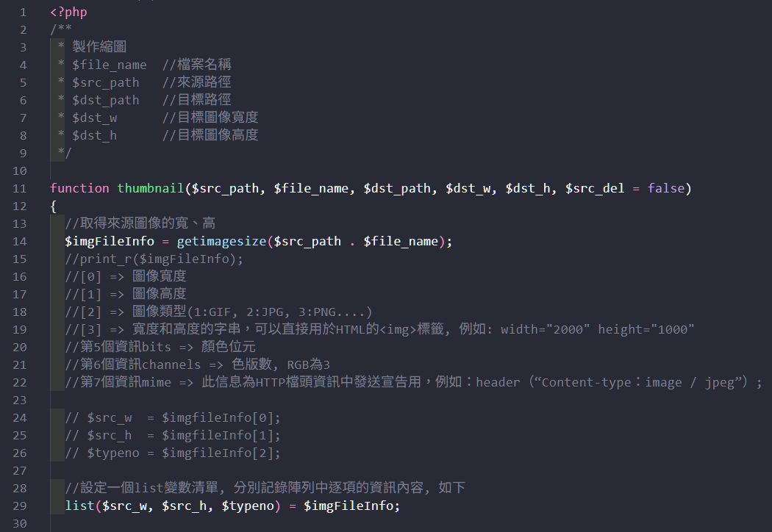Image resolution: width=772 pixels, height=532 pixels.
Task: Click line number 23 in the gutter
Action: [x=19, y=400]
